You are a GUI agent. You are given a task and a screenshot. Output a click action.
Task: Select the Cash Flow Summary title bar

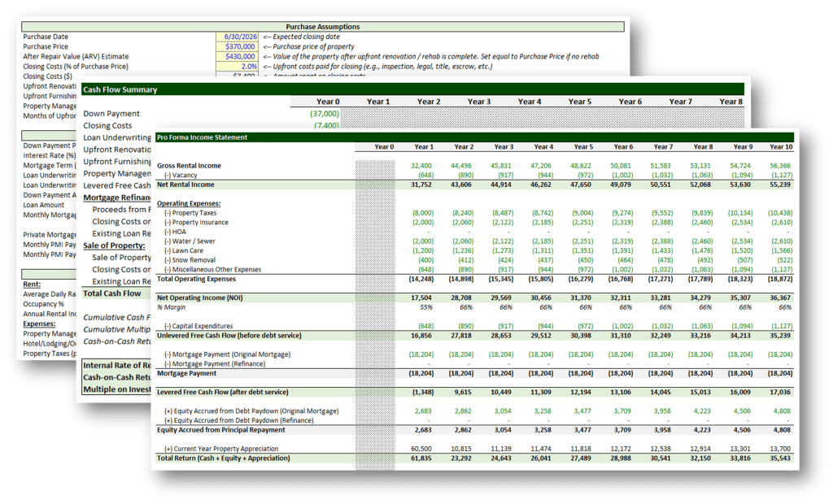(x=120, y=89)
